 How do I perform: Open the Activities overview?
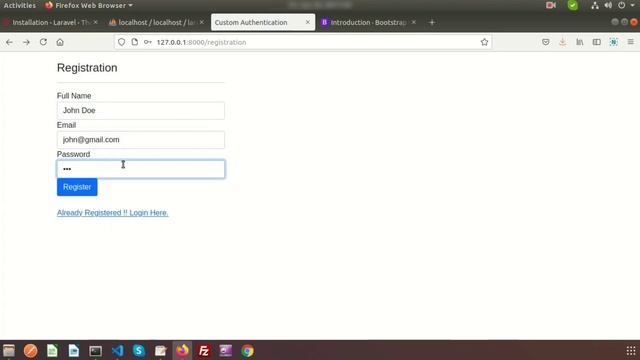(20, 5)
